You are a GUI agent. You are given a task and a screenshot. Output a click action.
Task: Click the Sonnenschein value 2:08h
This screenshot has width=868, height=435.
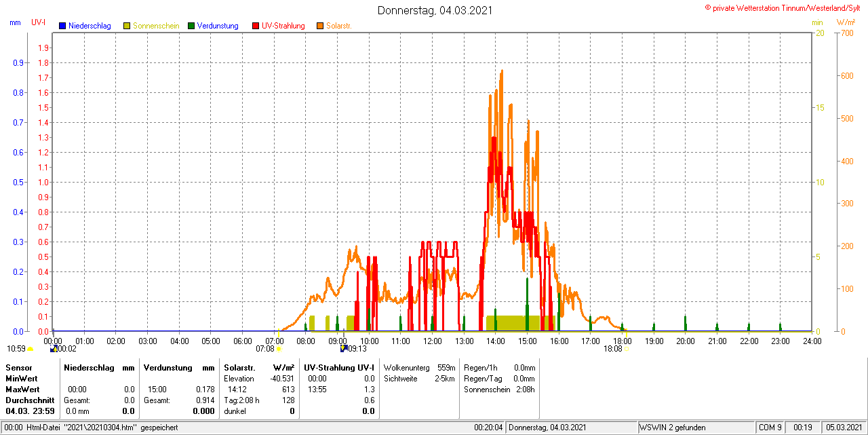(525, 390)
